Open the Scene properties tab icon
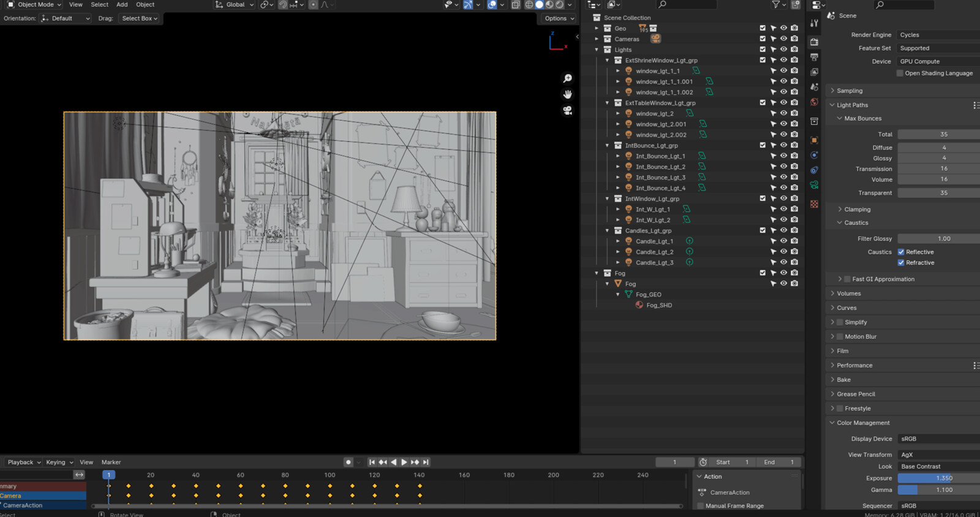This screenshot has width=980, height=517. tap(814, 87)
